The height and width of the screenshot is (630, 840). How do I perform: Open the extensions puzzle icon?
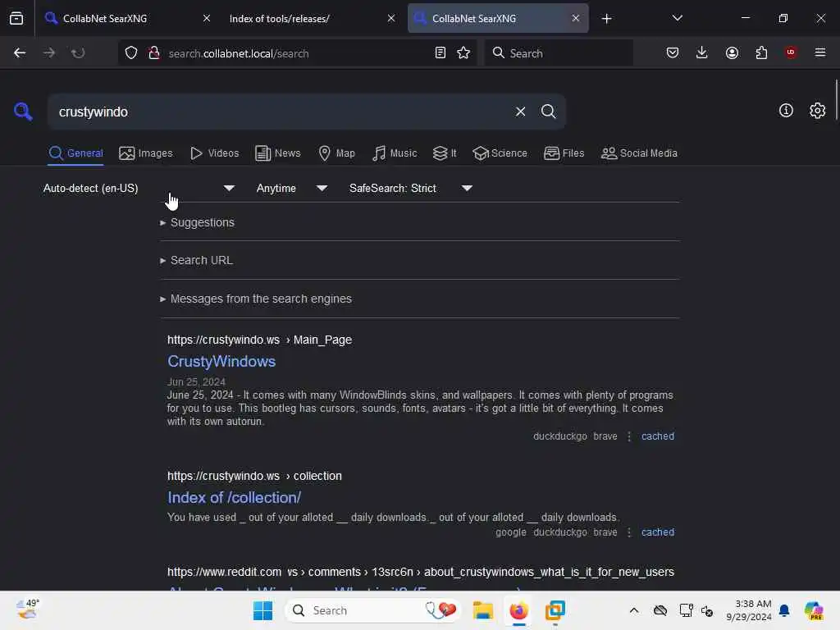pyautogui.click(x=761, y=53)
